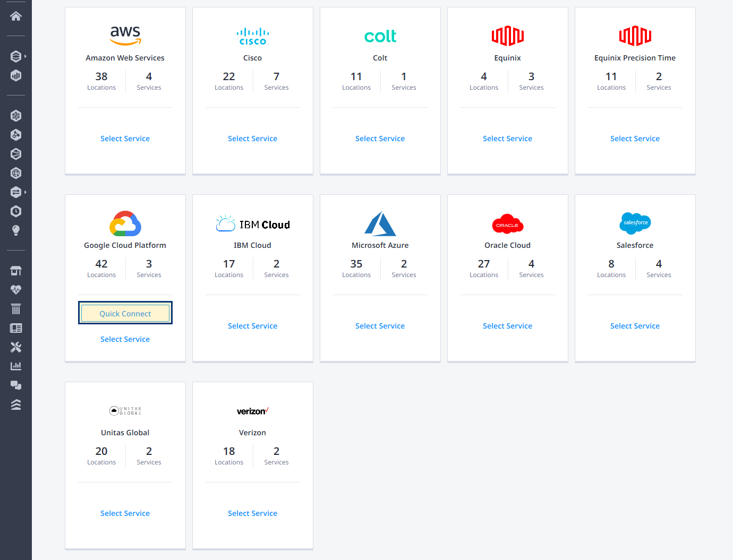This screenshot has height=560, width=733.
Task: Click the AWS logo
Action: (125, 36)
